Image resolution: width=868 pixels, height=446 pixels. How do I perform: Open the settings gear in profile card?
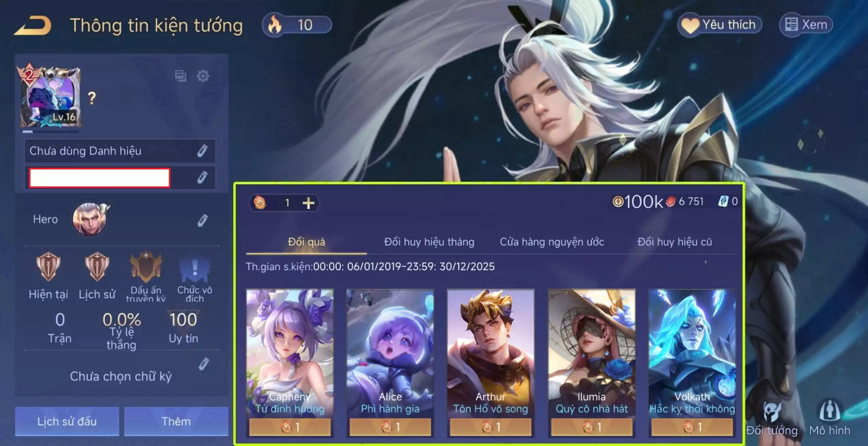[x=203, y=76]
